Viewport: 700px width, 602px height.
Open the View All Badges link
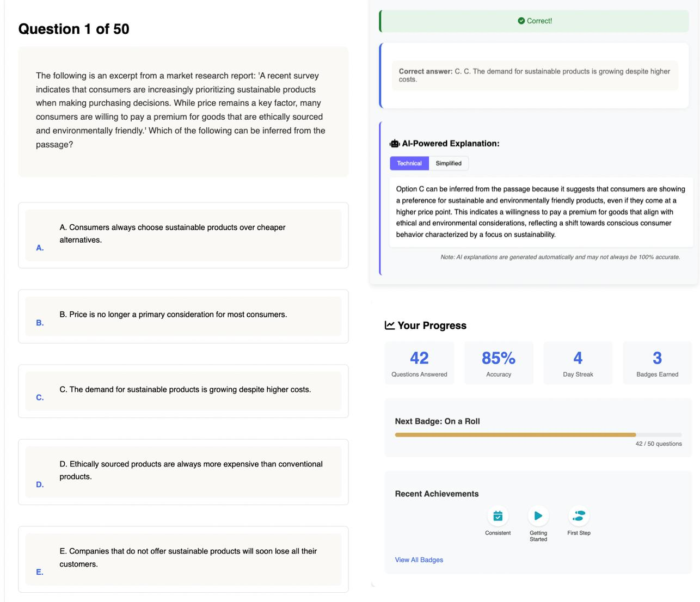click(419, 560)
